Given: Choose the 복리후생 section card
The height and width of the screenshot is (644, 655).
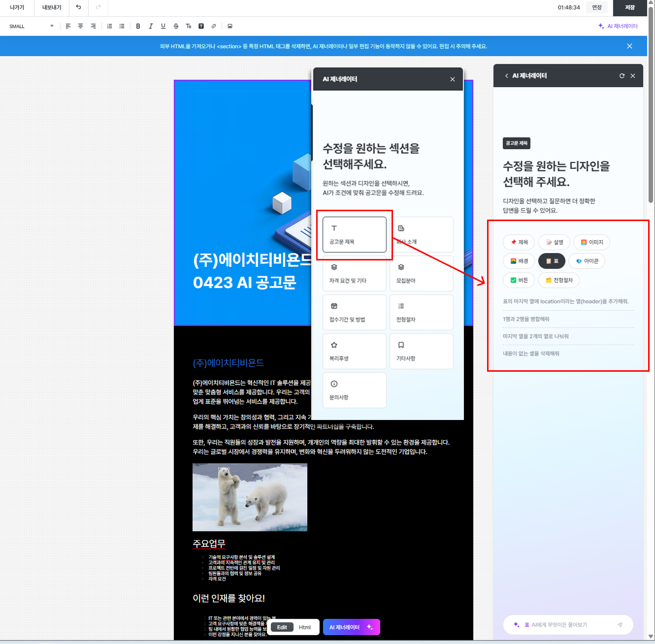Looking at the screenshot, I should [x=354, y=351].
